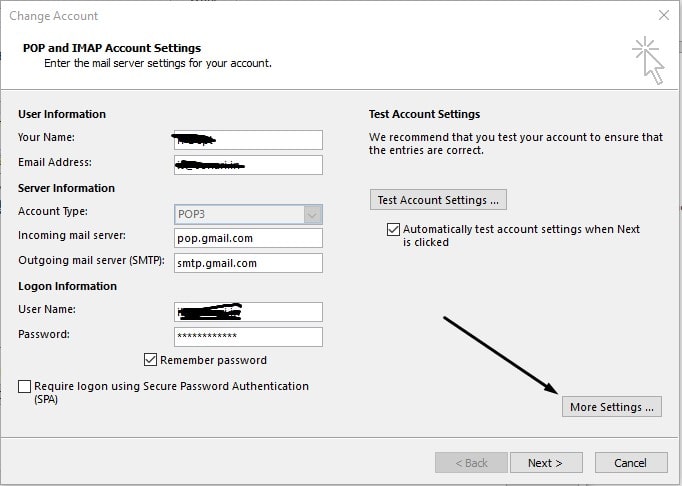The height and width of the screenshot is (486, 682).
Task: Uncheck the Remember password checkbox
Action: 151,360
